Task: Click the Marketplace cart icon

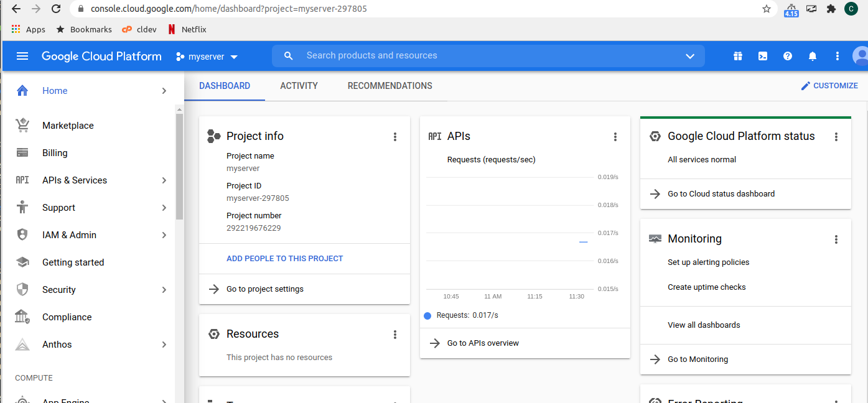Action: (x=22, y=126)
